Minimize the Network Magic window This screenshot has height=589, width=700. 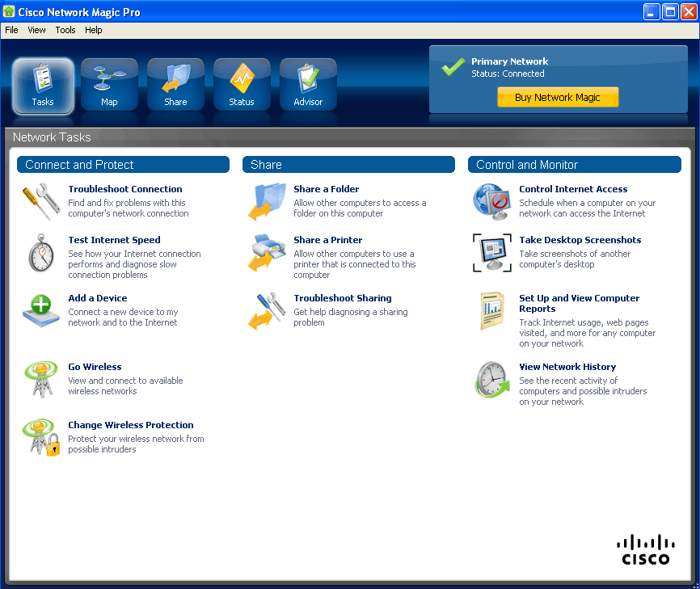pyautogui.click(x=652, y=12)
